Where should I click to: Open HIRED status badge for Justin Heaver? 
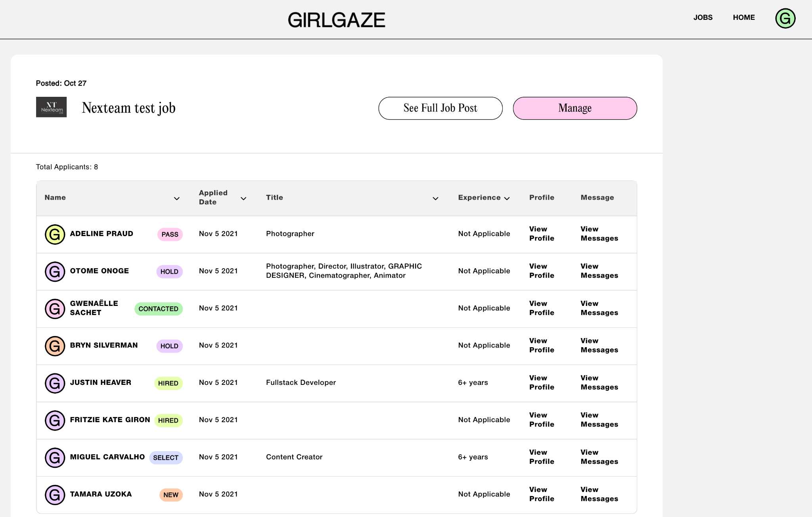click(x=168, y=383)
